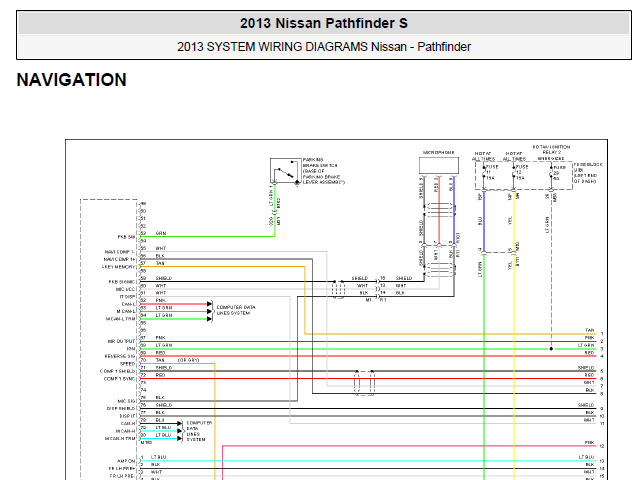Click the MIC SIG pin label
This screenshot has width=639, height=480.
(126, 401)
